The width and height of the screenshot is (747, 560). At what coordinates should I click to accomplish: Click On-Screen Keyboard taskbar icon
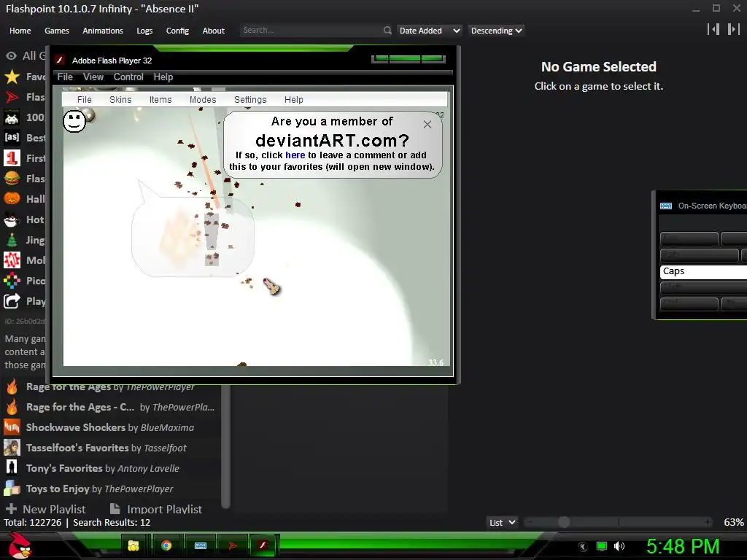(x=201, y=545)
